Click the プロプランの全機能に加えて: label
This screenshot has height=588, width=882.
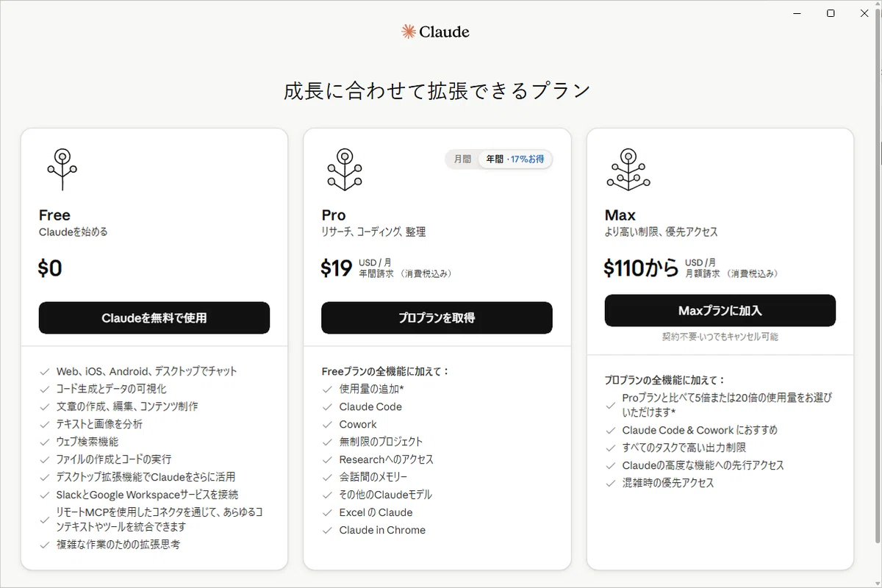coord(665,380)
